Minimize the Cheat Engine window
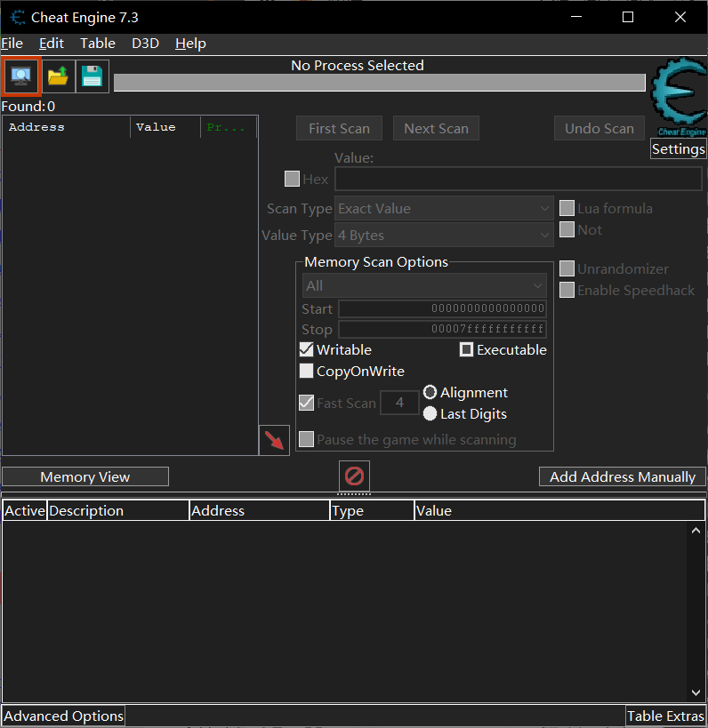Image resolution: width=708 pixels, height=728 pixels. (x=576, y=17)
